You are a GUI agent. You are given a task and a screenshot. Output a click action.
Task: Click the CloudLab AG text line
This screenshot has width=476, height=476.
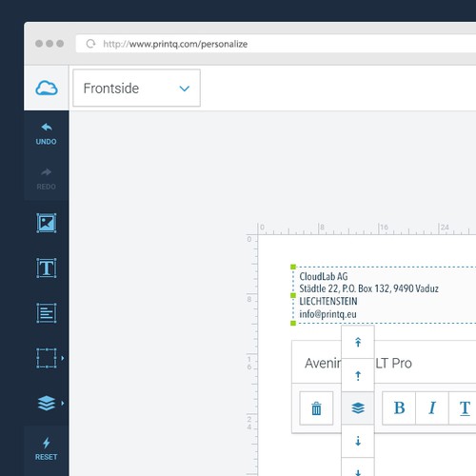pos(324,276)
